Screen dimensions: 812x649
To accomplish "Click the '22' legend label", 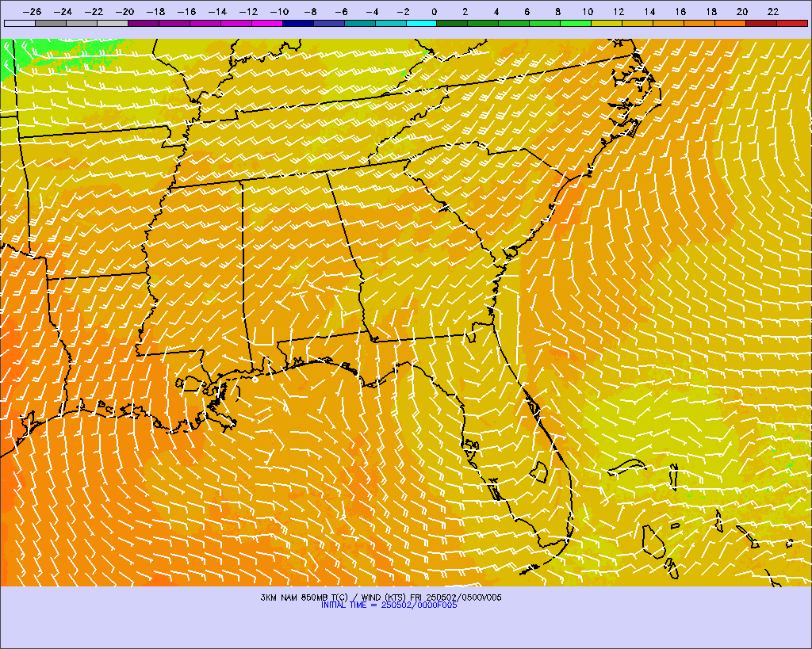I will click(773, 11).
